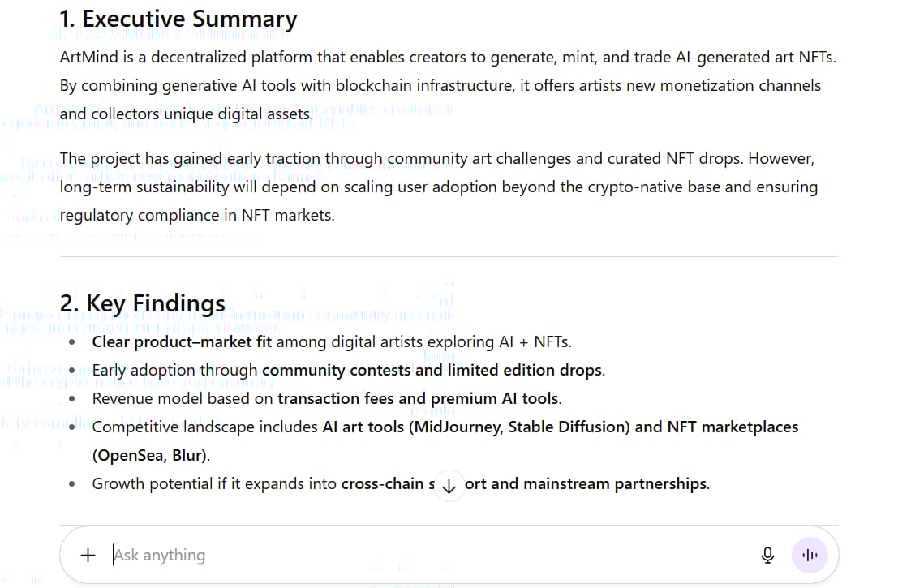Screen dimensions: 898x588
Task: Click the bold "Clear product–market fit" text
Action: pos(182,341)
